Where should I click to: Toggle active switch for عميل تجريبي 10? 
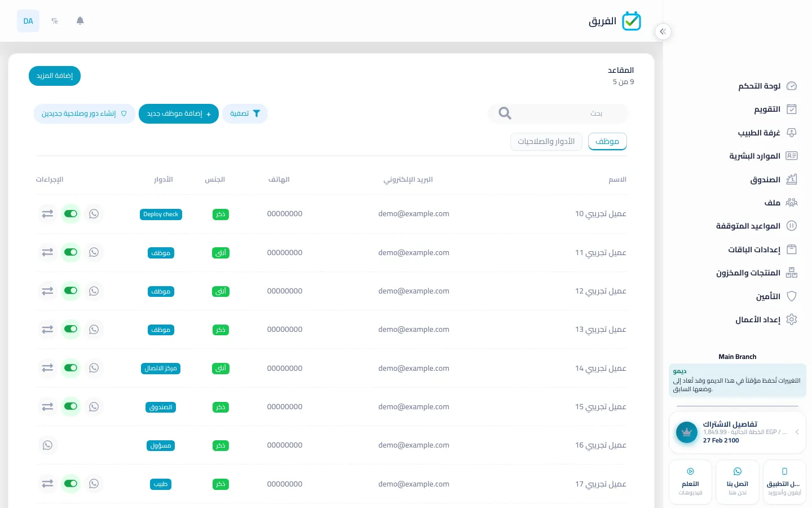pyautogui.click(x=70, y=214)
